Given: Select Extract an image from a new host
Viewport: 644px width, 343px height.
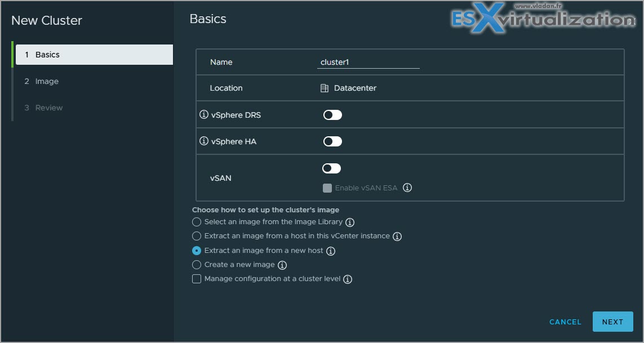Looking at the screenshot, I should 197,250.
